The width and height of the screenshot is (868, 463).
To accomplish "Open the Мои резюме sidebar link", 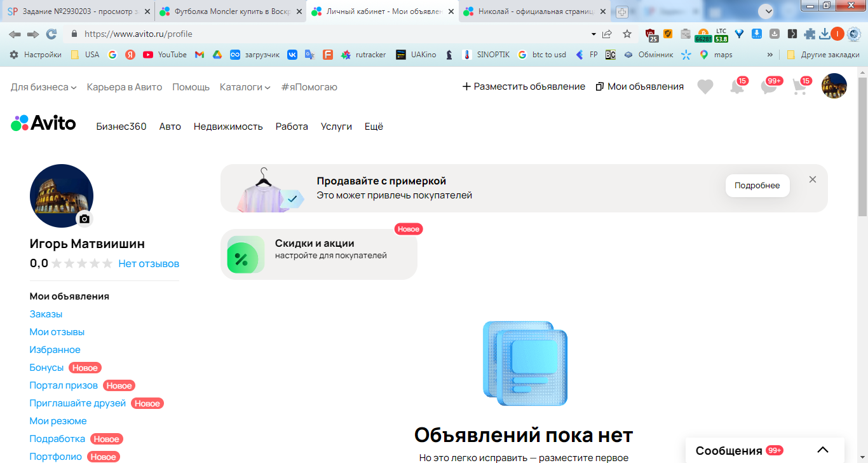I will pyautogui.click(x=58, y=421).
